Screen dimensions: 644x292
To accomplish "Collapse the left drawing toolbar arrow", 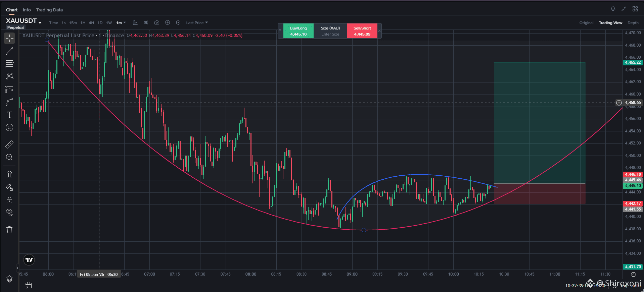I will 17,268.
